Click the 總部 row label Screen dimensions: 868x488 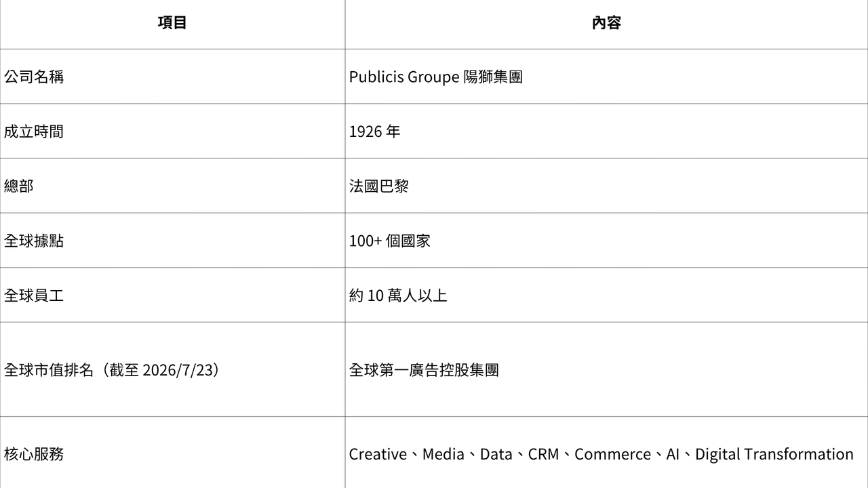(x=172, y=186)
